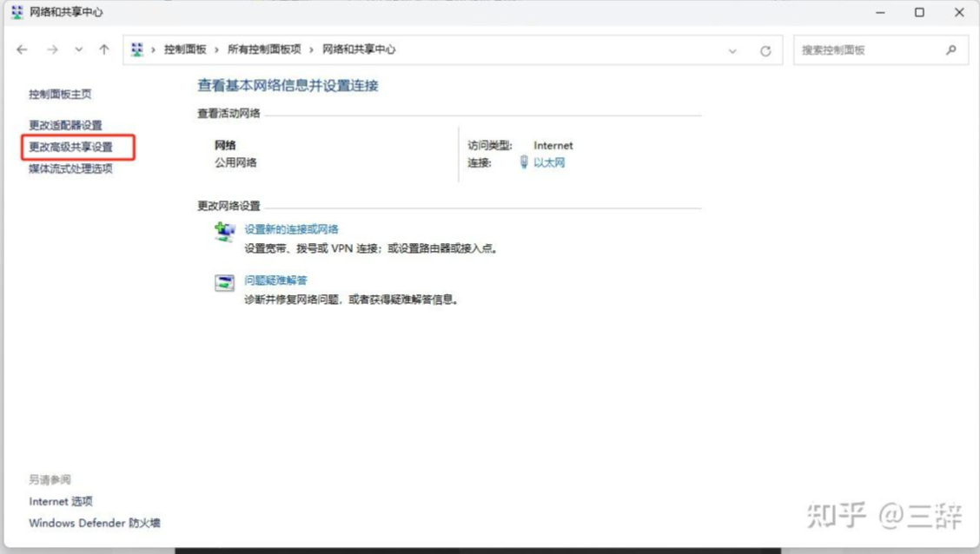980x554 pixels.
Task: Click the control panel icon in address bar
Action: tap(137, 50)
